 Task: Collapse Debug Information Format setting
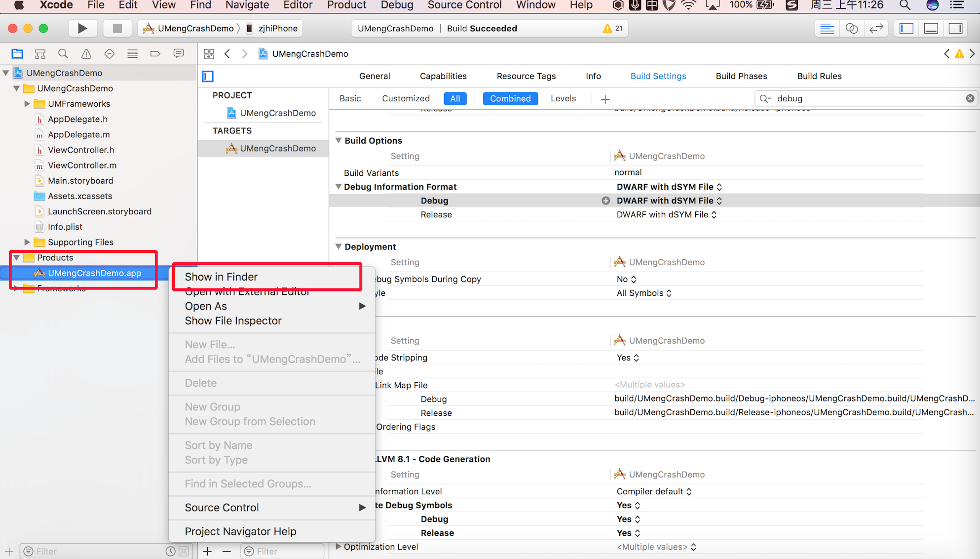[x=339, y=187]
